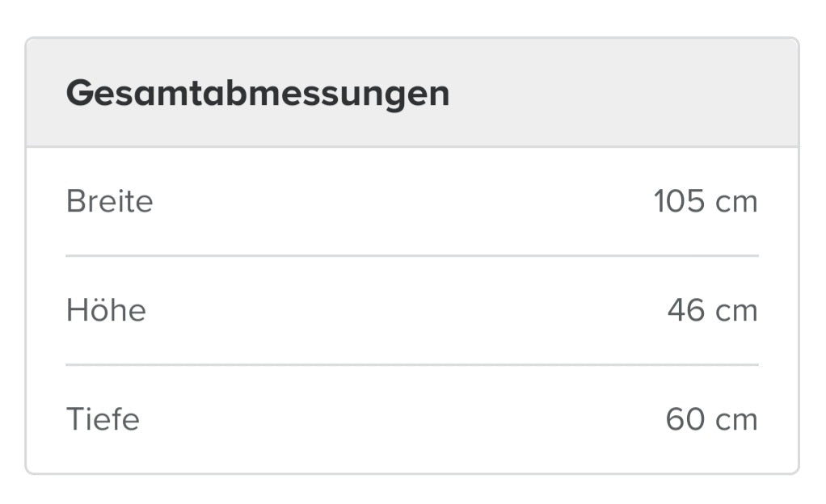Screen dimensions: 826x504
Task: Click empty middle space of Tiefe row
Action: [404, 419]
